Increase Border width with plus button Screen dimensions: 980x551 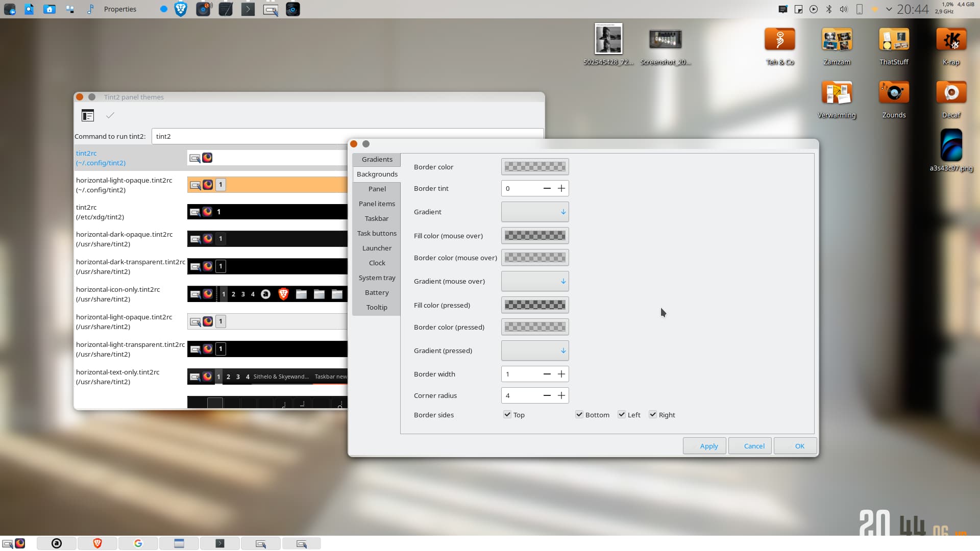(x=561, y=374)
